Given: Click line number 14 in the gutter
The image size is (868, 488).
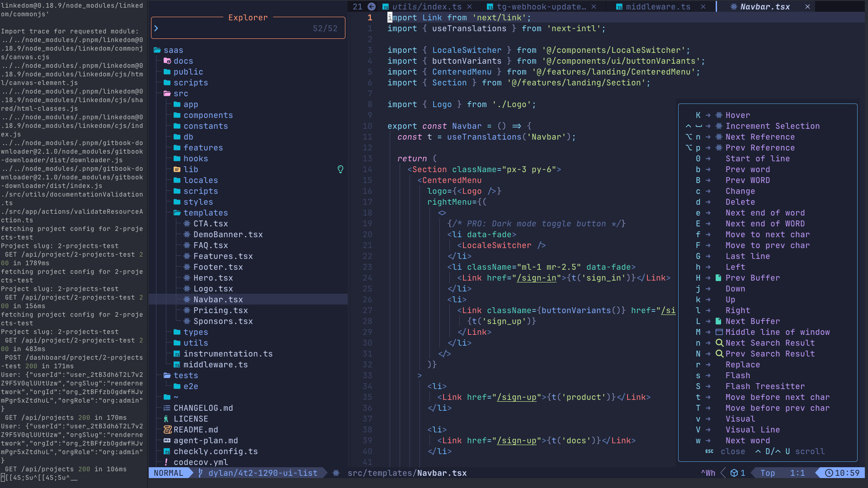Looking at the screenshot, I should tap(367, 169).
